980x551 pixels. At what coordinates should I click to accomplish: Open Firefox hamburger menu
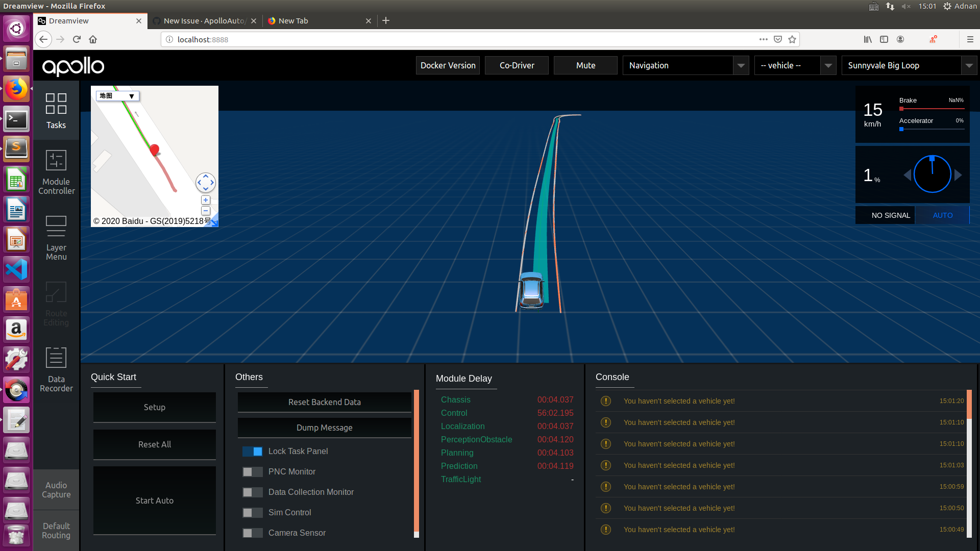(970, 39)
